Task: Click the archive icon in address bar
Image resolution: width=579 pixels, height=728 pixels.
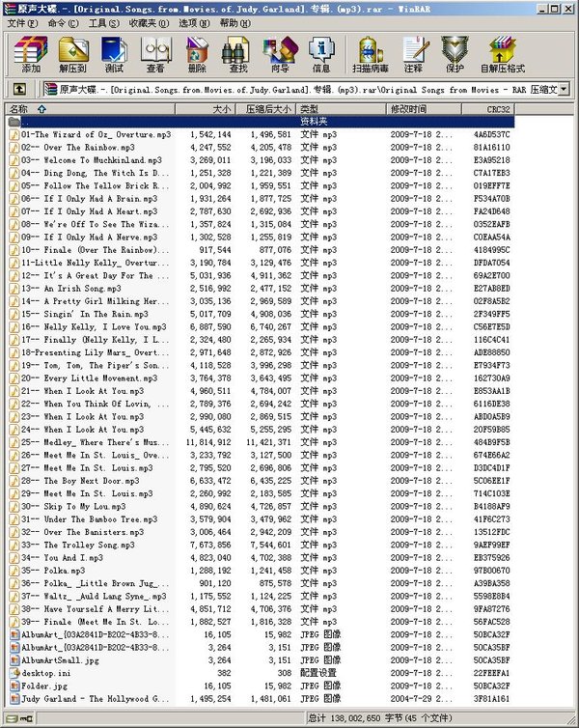Action: tap(50, 89)
